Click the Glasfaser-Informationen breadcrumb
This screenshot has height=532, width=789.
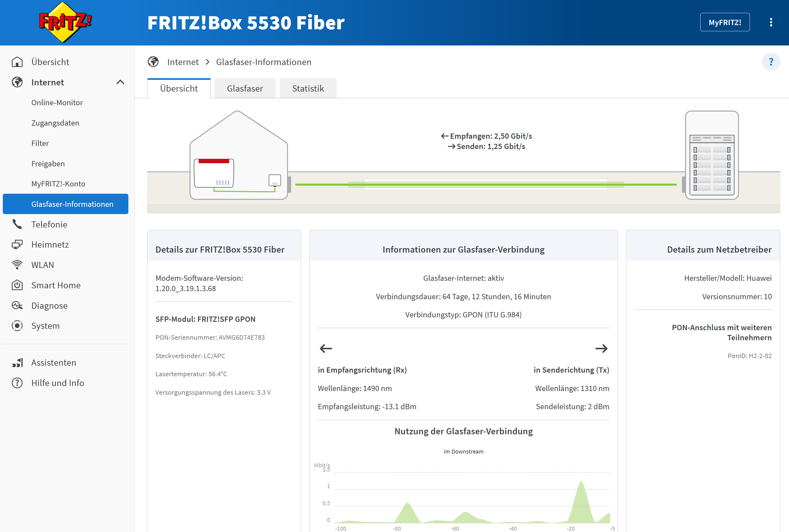[263, 62]
